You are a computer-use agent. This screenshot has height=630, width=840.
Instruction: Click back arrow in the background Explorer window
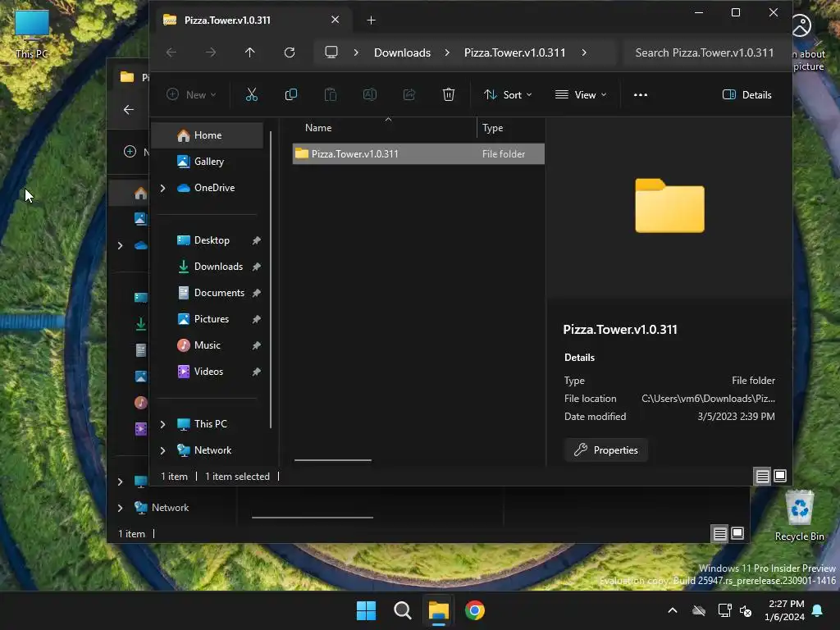[x=129, y=110]
